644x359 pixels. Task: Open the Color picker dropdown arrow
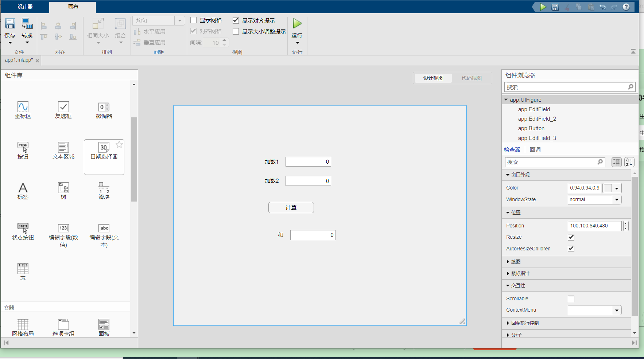(x=617, y=188)
